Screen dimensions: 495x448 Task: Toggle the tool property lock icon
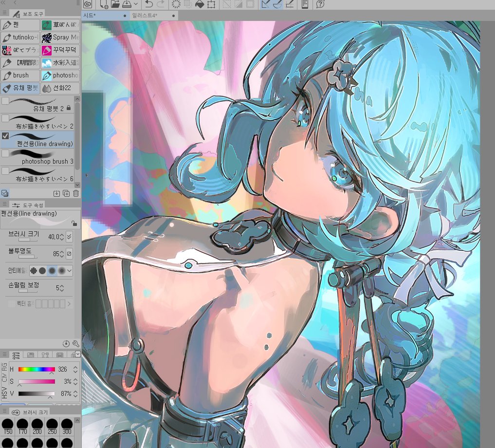point(74,224)
